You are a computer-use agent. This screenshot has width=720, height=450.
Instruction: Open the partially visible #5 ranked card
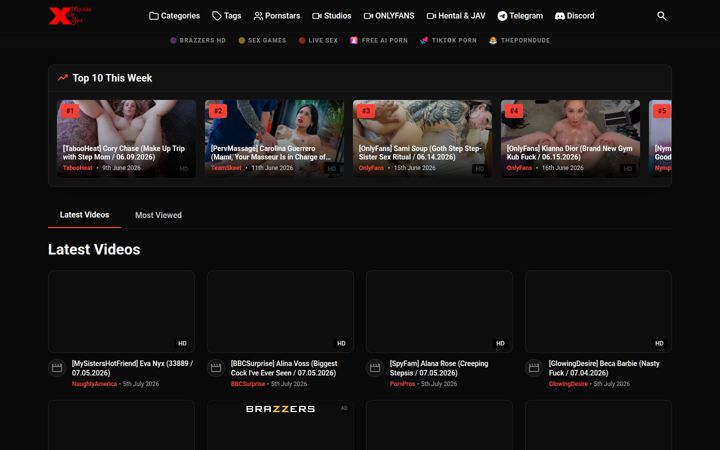[660, 138]
